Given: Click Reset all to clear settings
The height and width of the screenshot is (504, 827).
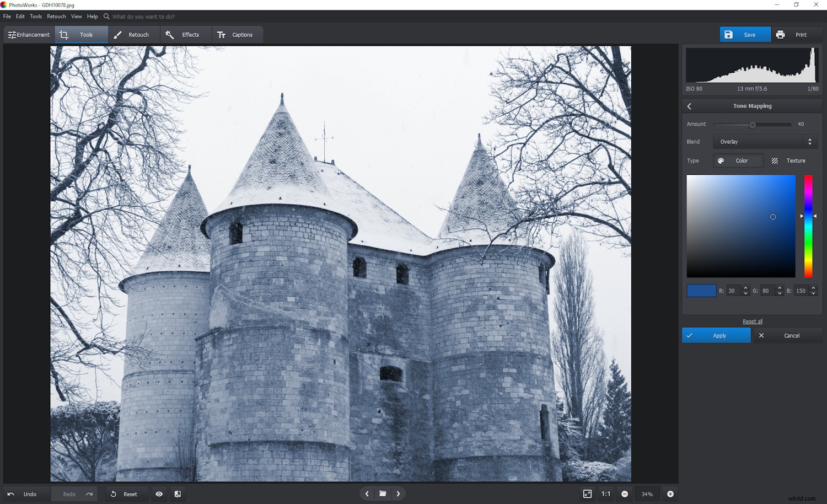Looking at the screenshot, I should tap(752, 321).
